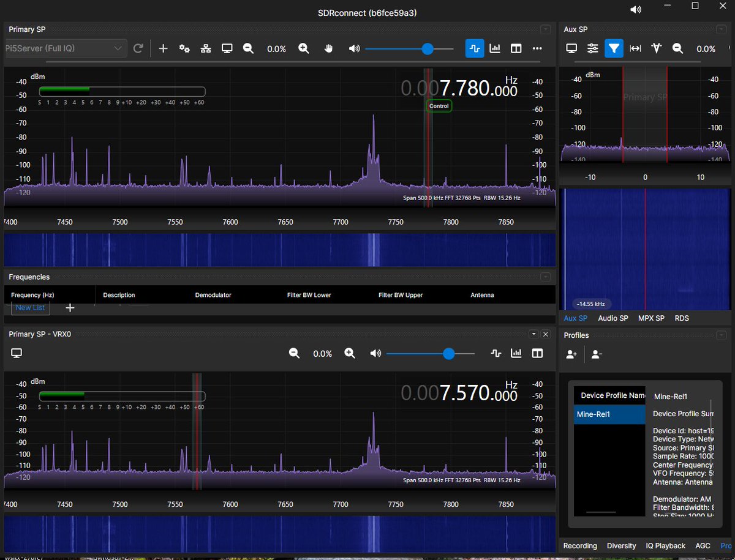The width and height of the screenshot is (735, 560).
Task: Click the green Control VFO label
Action: pos(439,106)
